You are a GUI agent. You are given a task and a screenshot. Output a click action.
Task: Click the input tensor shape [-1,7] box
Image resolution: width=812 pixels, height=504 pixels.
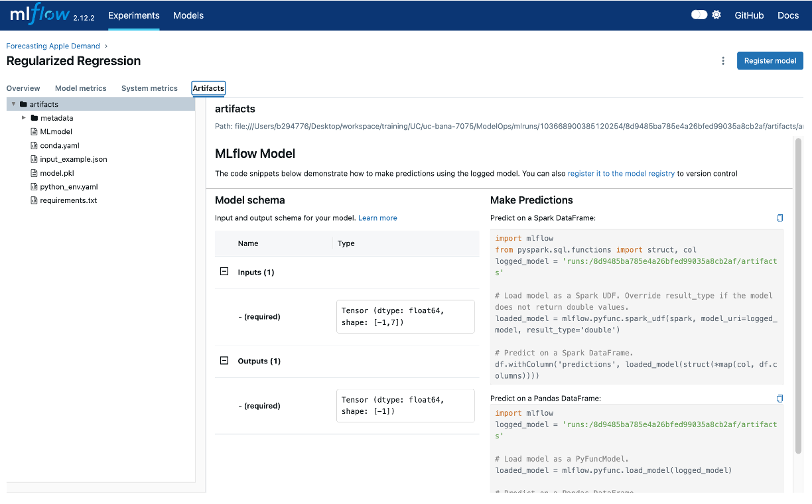pyautogui.click(x=405, y=316)
